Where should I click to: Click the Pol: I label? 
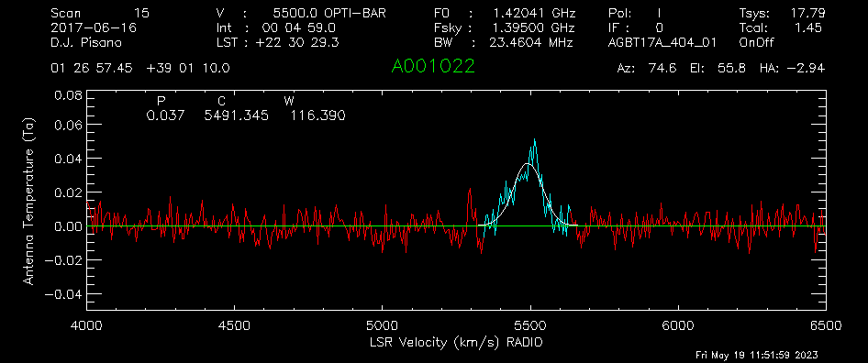[635, 13]
